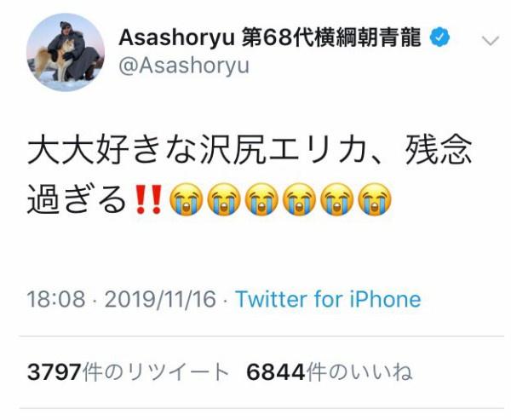The image size is (511, 420).
Task: Open the Twitter for iPhone source link
Action: [x=328, y=299]
